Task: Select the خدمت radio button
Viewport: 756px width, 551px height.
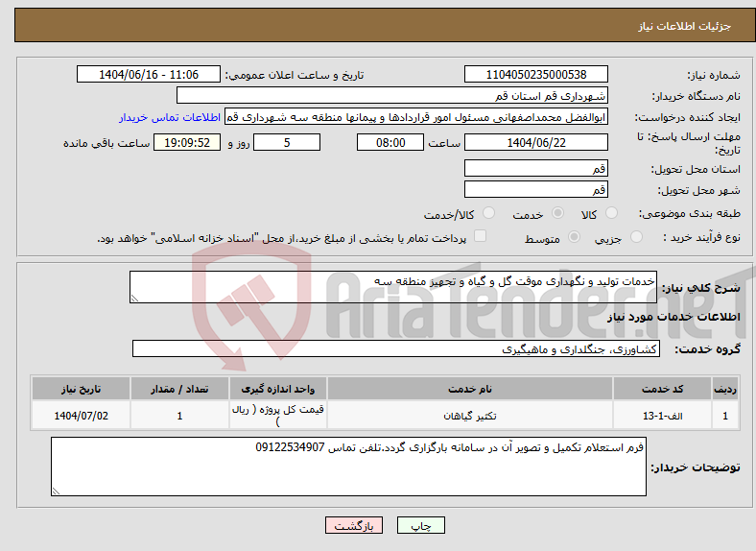Action: [557, 213]
